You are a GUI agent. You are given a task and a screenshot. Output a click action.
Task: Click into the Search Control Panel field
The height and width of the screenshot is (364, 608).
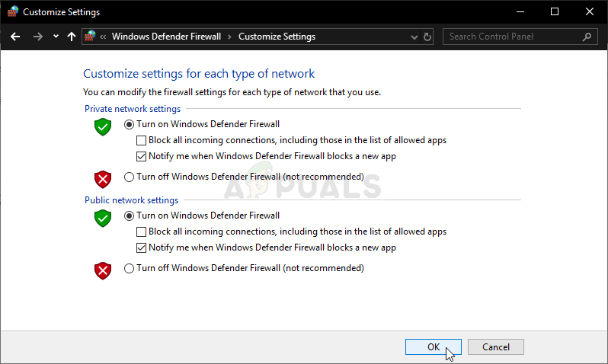512,37
